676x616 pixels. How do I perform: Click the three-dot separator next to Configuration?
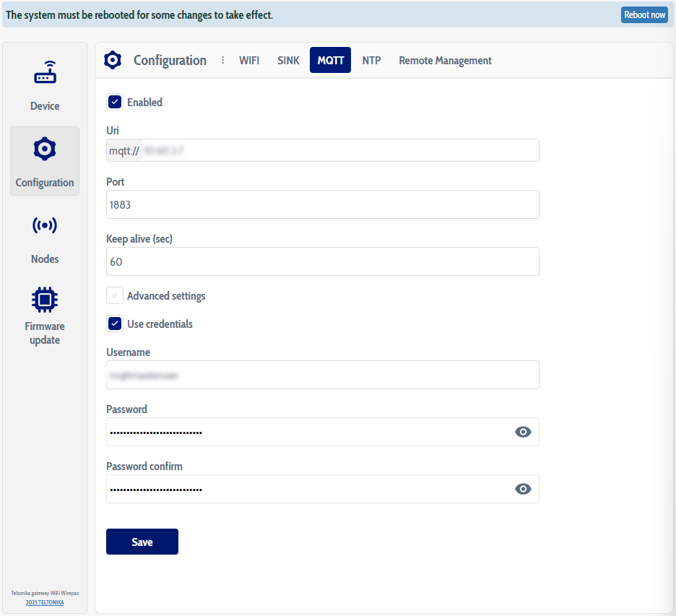click(222, 60)
